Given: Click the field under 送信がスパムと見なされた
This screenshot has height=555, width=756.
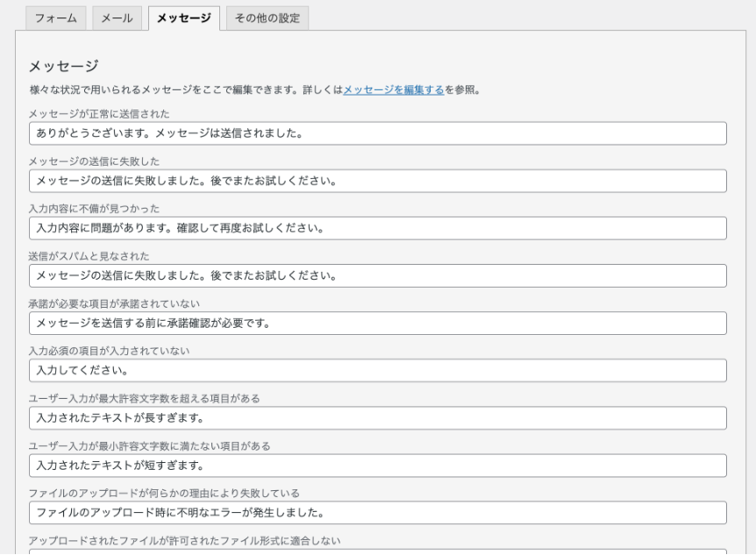Looking at the screenshot, I should pos(377,275).
